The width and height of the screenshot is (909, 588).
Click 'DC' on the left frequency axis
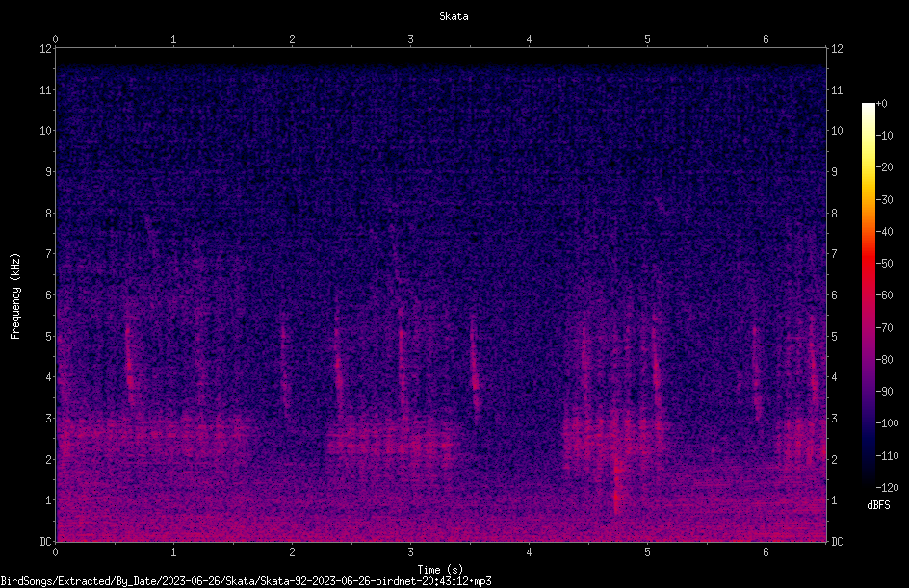point(45,542)
